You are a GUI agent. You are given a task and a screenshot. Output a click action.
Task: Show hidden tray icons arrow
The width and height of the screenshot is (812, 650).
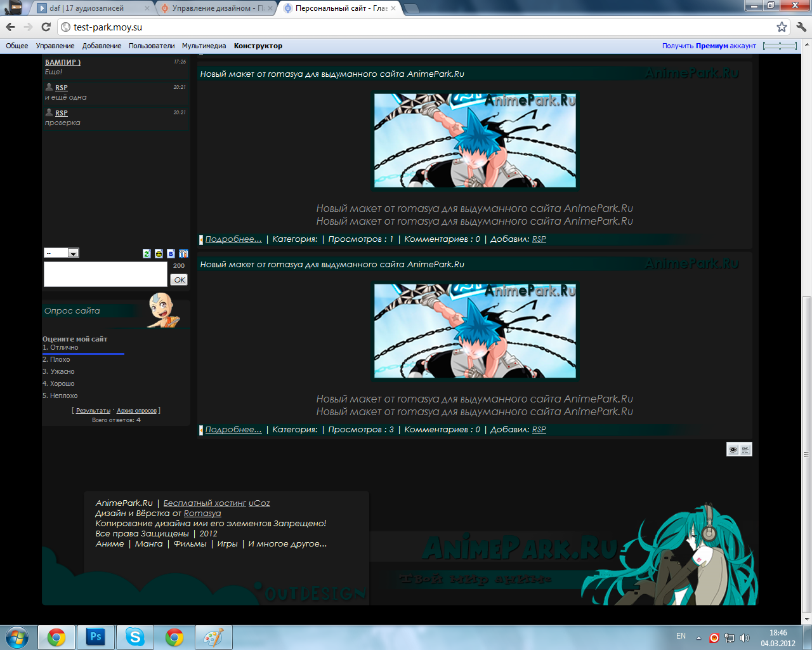click(x=698, y=638)
